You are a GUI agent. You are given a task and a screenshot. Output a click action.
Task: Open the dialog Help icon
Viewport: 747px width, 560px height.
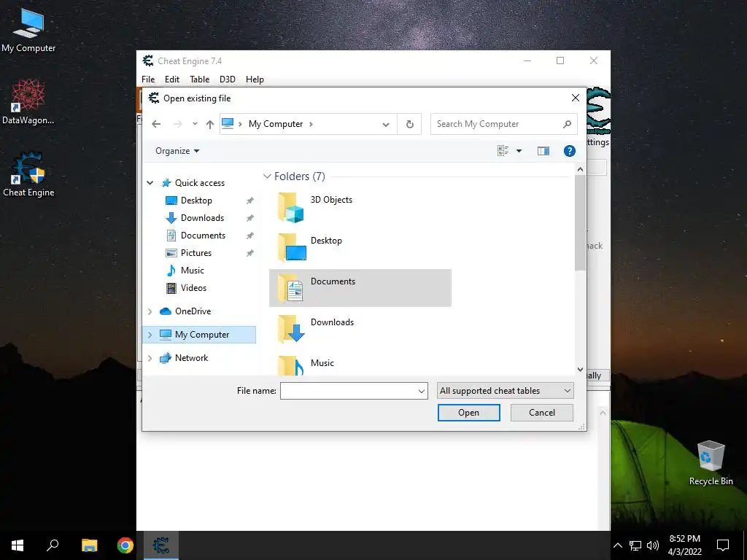coord(569,151)
